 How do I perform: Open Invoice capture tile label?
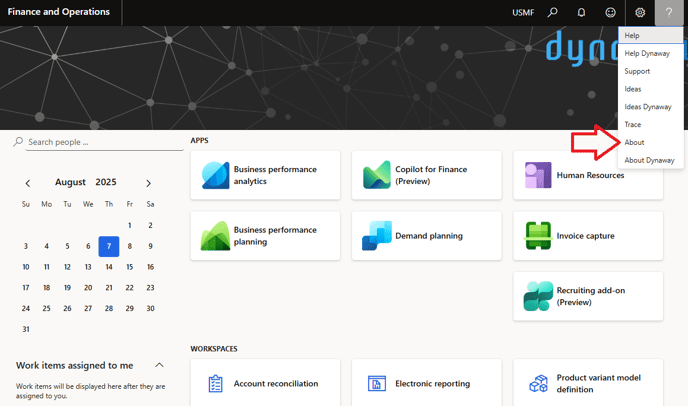(x=585, y=236)
